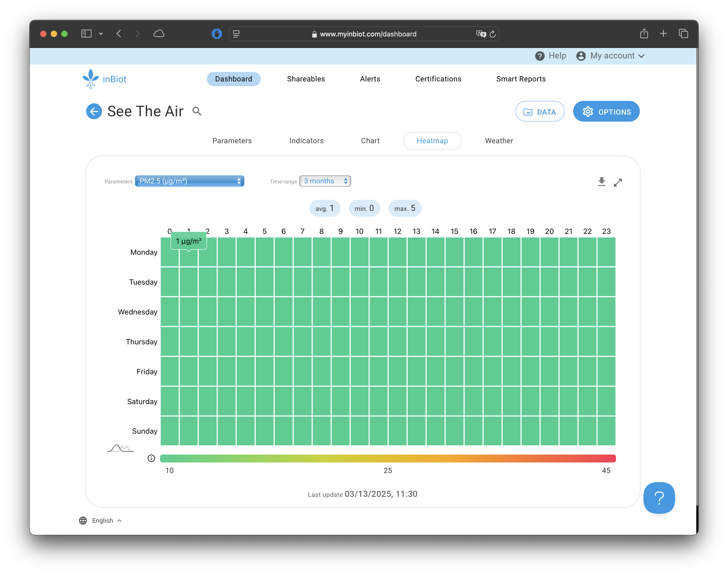Click the green-to-red color scale bar
This screenshot has width=728, height=574.
(388, 459)
